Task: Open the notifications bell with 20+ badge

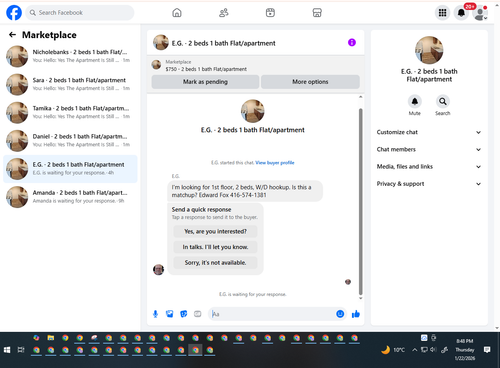Action: [461, 13]
